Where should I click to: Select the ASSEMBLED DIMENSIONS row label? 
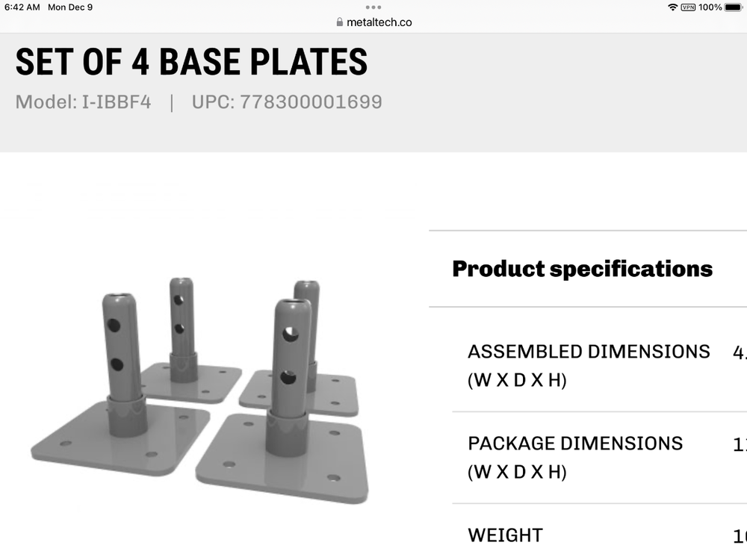pyautogui.click(x=589, y=365)
